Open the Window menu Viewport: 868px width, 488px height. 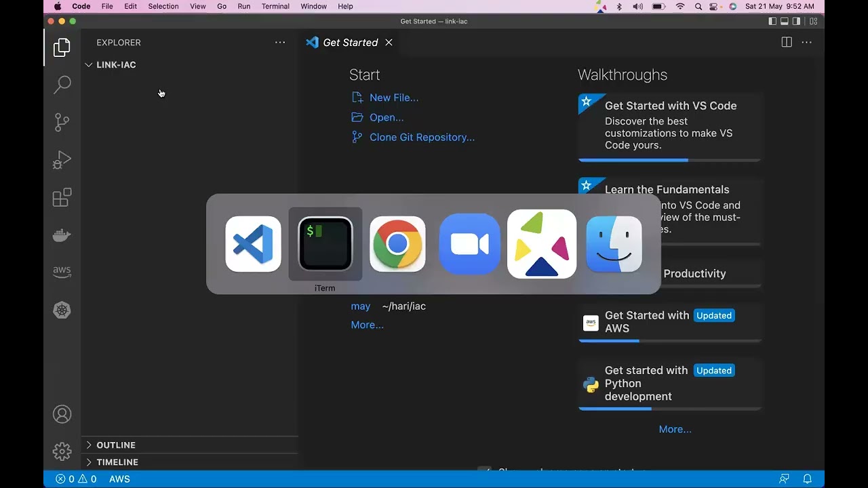[313, 6]
